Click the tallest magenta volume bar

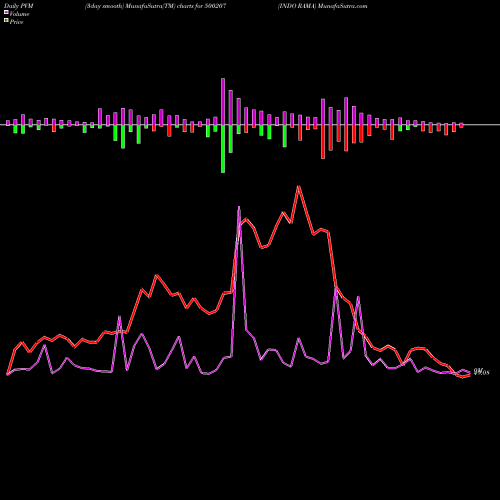(223, 102)
